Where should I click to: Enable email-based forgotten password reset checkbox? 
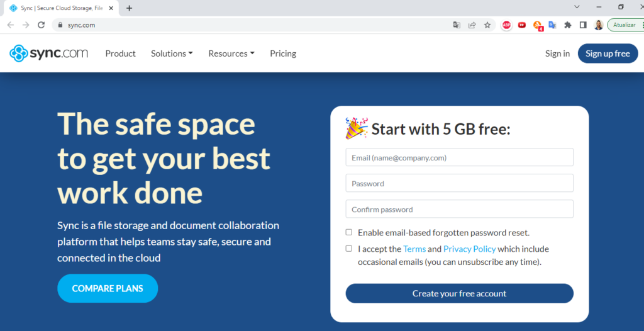coord(348,232)
